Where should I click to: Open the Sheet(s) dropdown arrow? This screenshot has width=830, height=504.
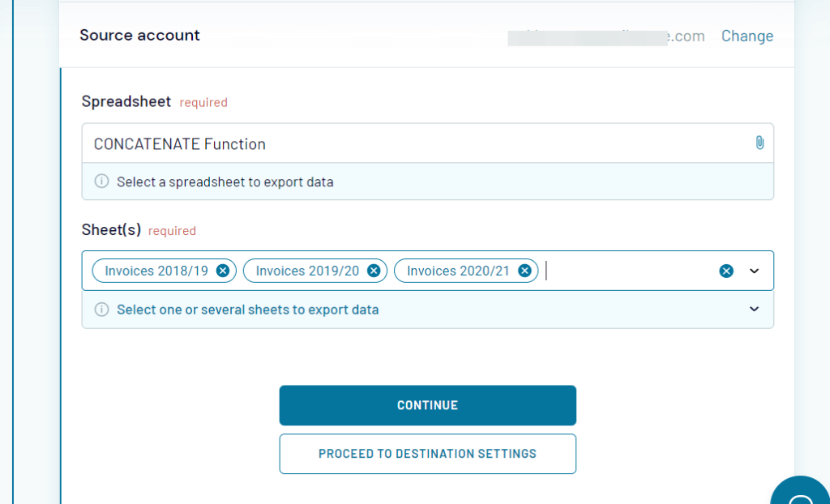755,271
